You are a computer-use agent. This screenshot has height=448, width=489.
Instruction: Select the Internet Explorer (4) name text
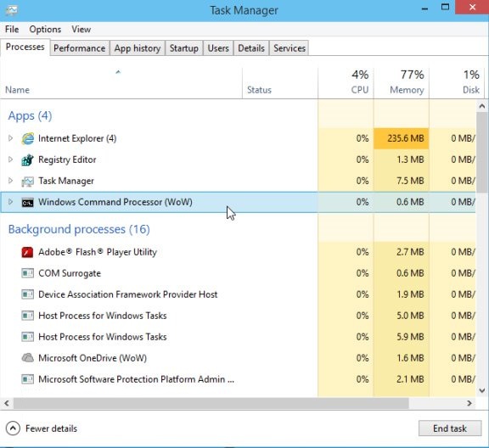pyautogui.click(x=77, y=138)
